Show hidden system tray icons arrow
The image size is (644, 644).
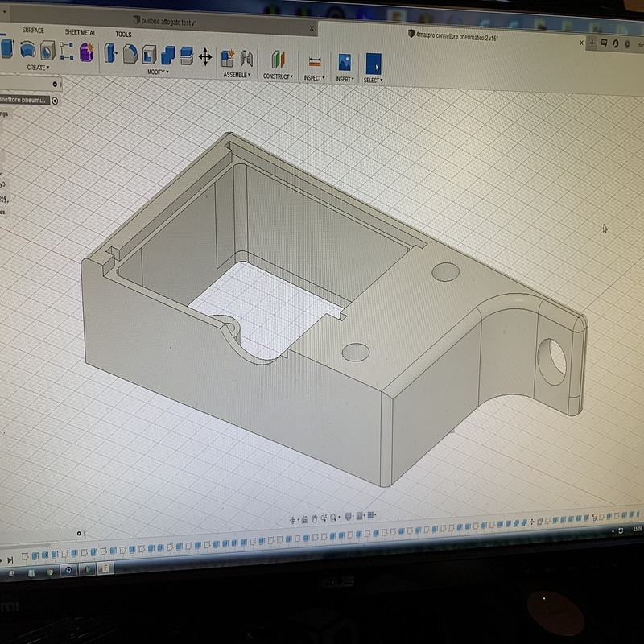[613, 531]
